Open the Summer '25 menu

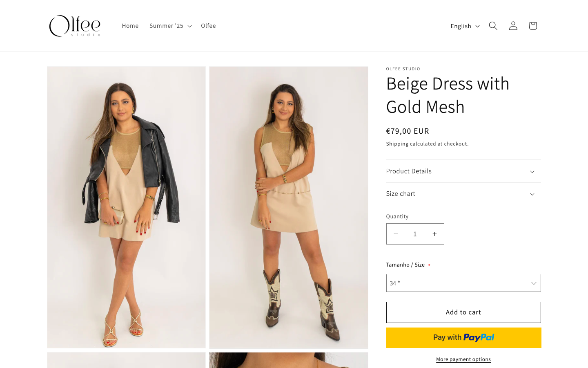(x=170, y=26)
